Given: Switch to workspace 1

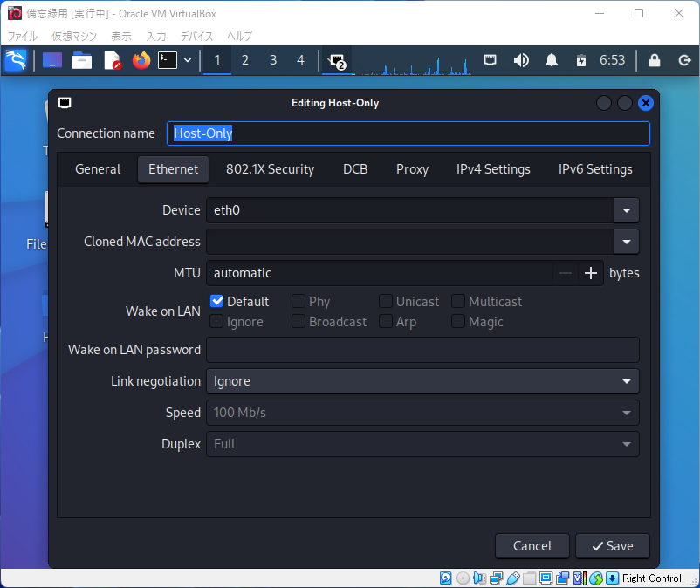Looking at the screenshot, I should (x=217, y=60).
